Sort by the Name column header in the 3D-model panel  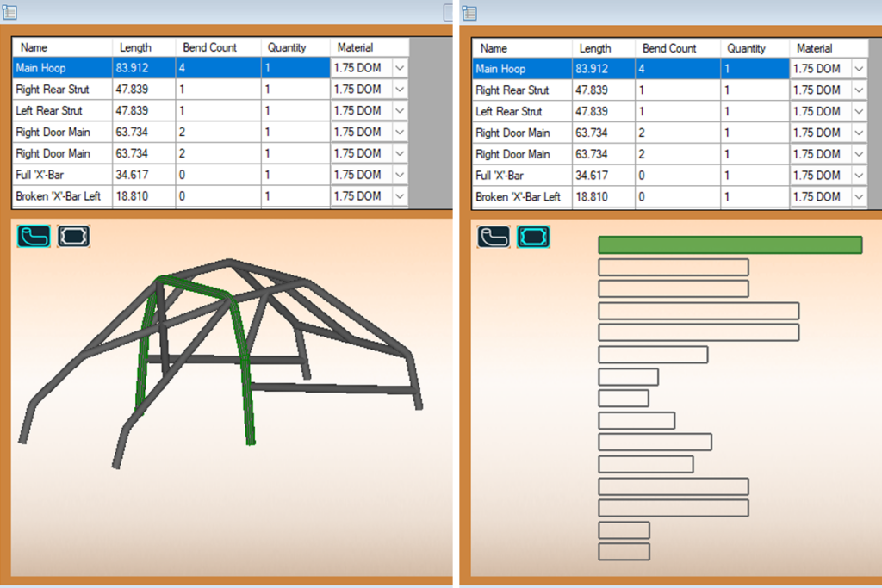pos(62,48)
